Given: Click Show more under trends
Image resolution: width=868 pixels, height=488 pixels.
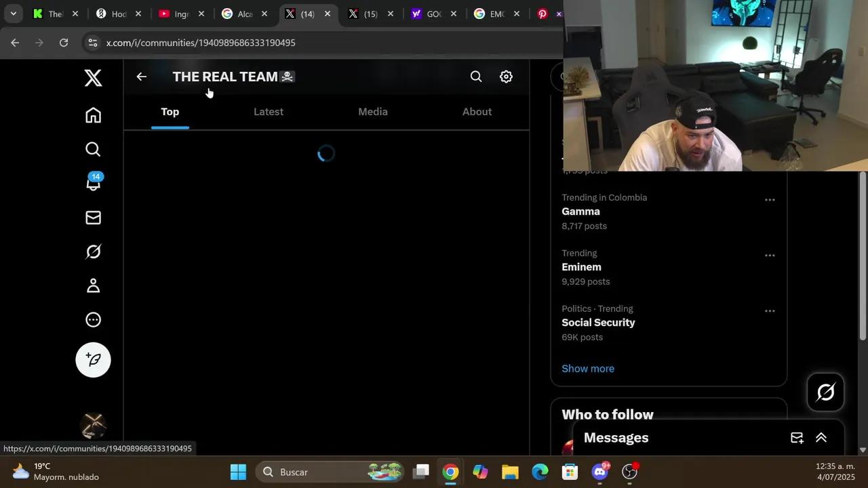Looking at the screenshot, I should pos(588,369).
